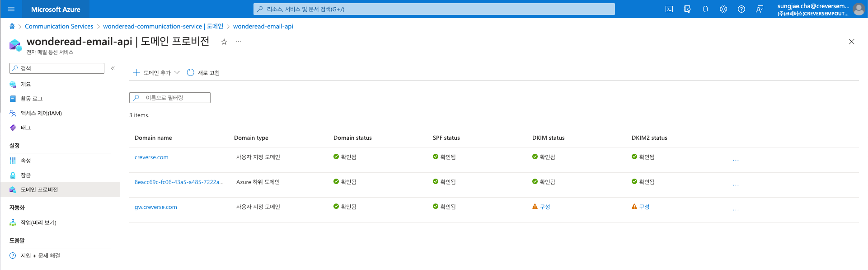
Task: Go to 홈 breadcrumb
Action: 12,26
